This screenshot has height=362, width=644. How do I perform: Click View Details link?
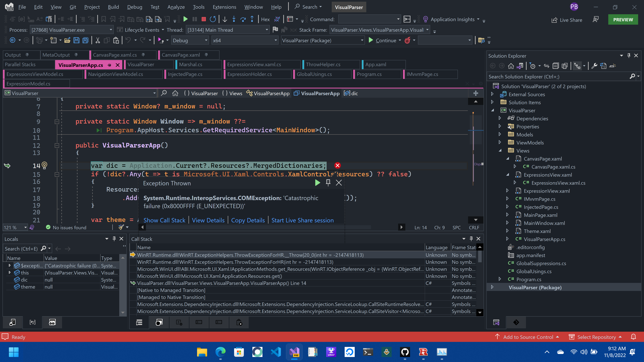coord(208,220)
